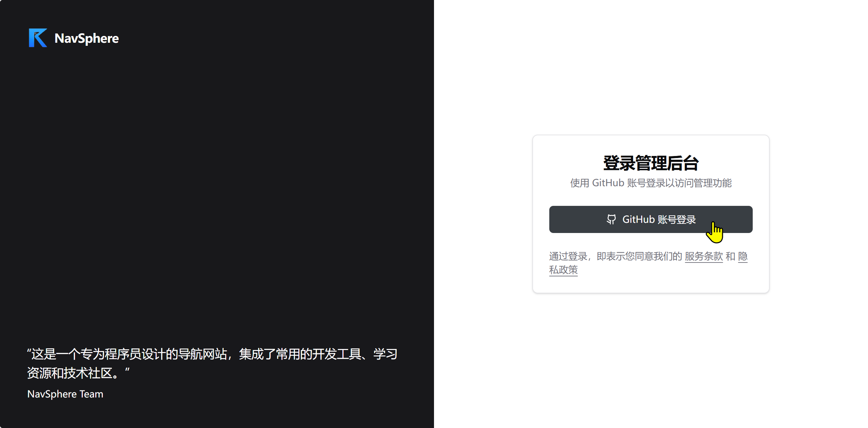The image size is (868, 428).
Task: Click the word Team in attribution
Action: (x=91, y=394)
